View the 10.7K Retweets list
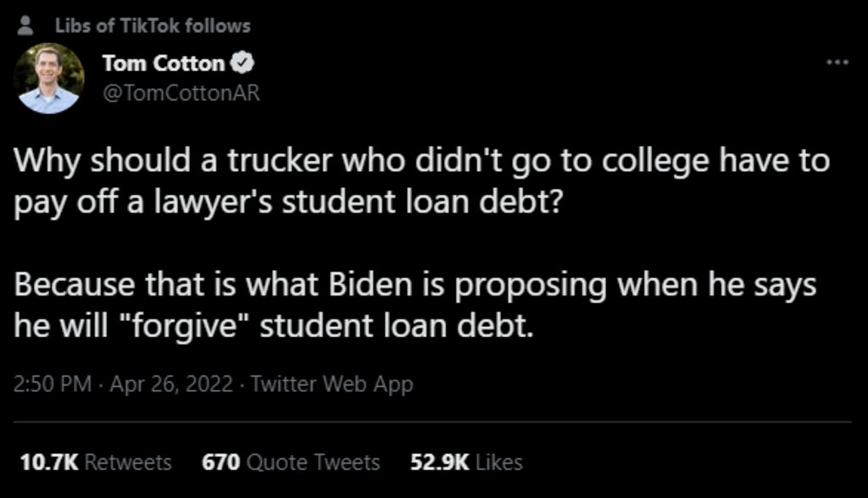 95,462
